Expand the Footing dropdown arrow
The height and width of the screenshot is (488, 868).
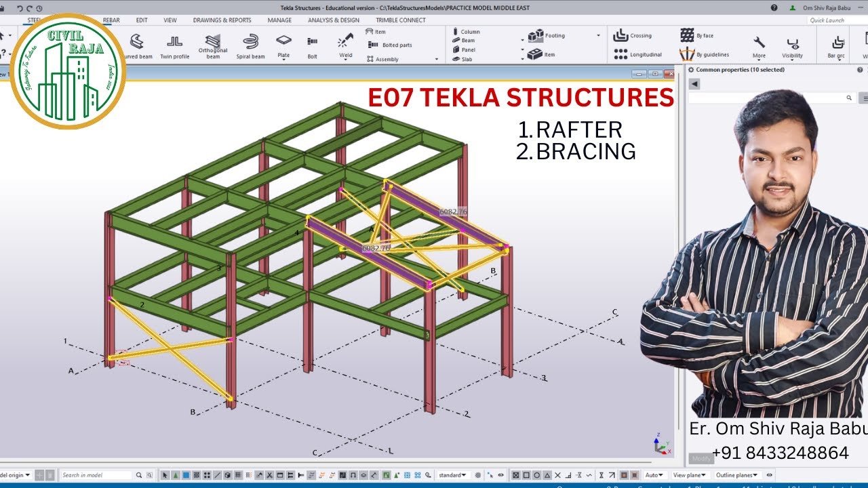tap(598, 35)
